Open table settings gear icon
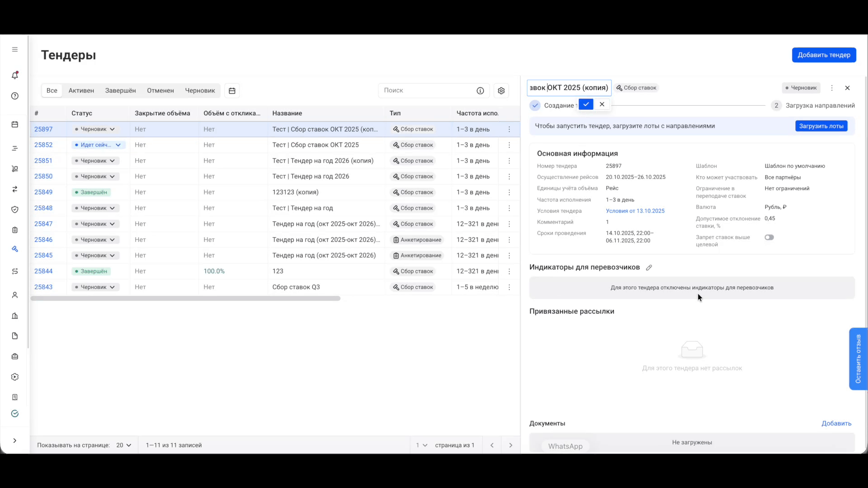 click(x=501, y=90)
